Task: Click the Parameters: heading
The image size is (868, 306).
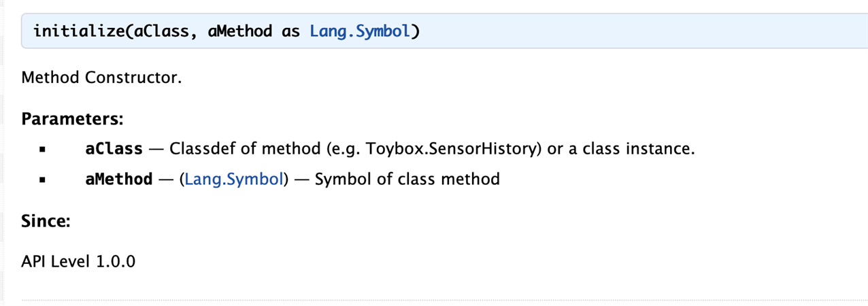Action: (72, 119)
